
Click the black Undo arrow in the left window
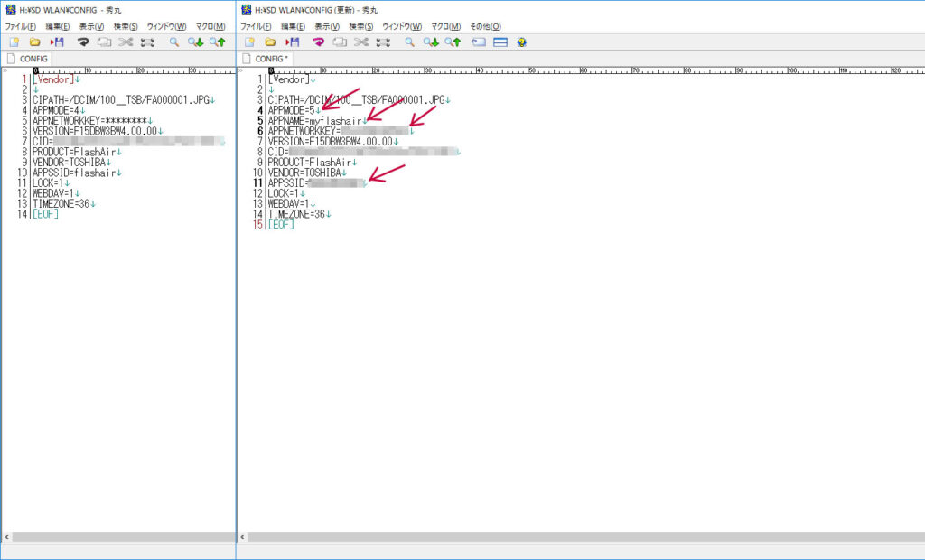(x=83, y=42)
